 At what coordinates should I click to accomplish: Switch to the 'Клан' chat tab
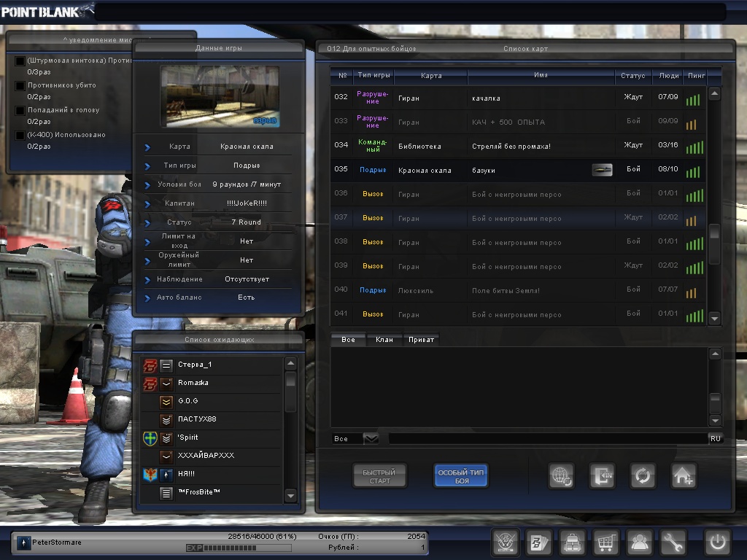coord(384,340)
